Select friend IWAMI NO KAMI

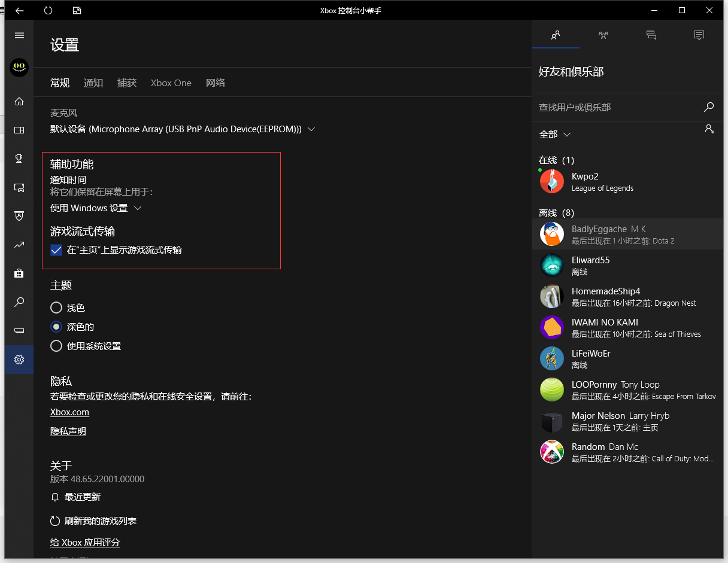[627, 327]
